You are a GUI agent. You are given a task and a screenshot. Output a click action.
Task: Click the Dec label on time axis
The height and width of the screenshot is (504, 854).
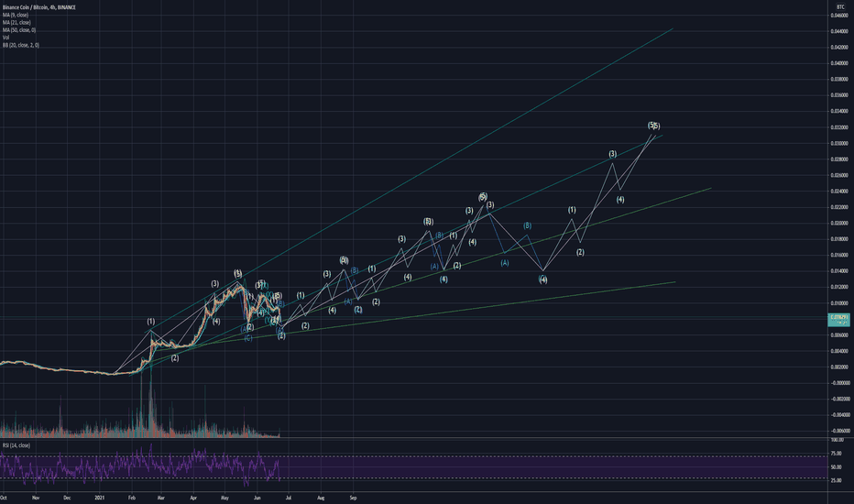67,498
